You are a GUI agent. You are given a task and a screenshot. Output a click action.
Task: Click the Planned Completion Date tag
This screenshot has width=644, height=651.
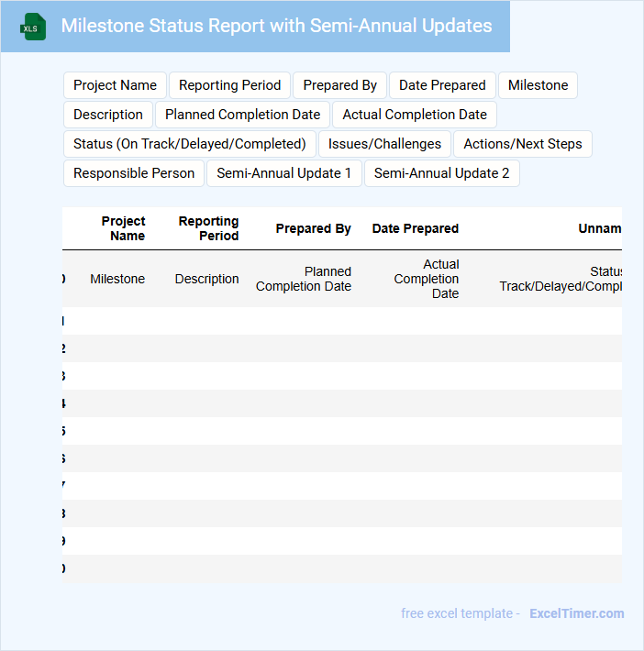tap(242, 115)
